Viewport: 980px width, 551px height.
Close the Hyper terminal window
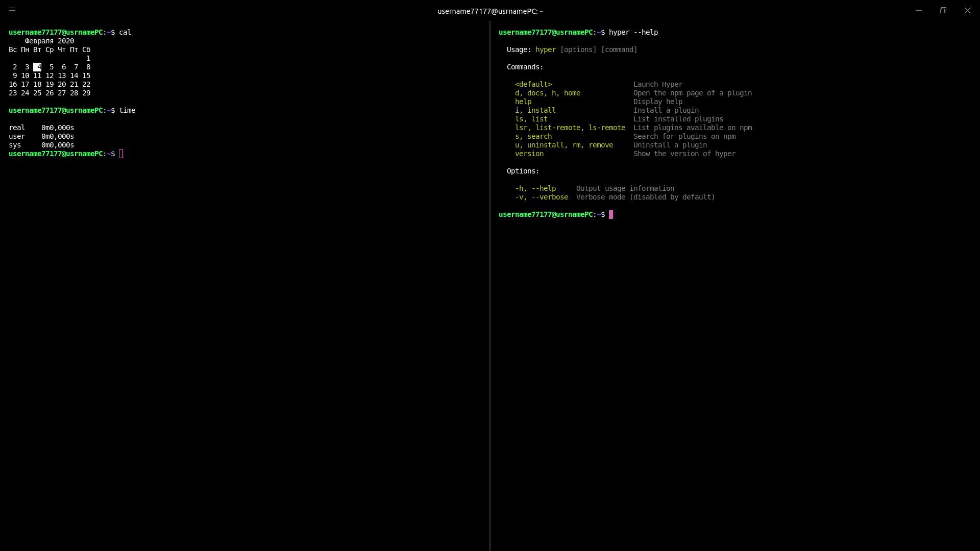(968, 10)
